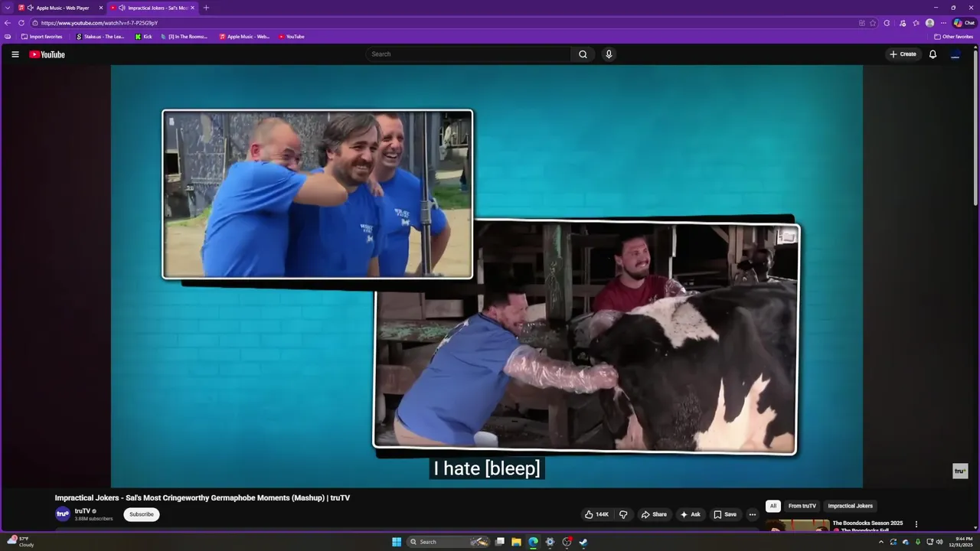Open Stake.us bookmark

pos(100,37)
